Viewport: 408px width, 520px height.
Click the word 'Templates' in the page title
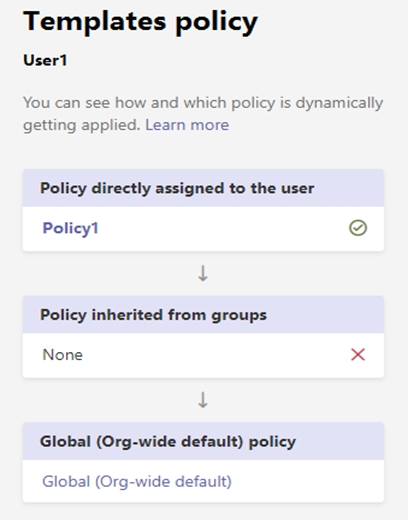[94, 21]
